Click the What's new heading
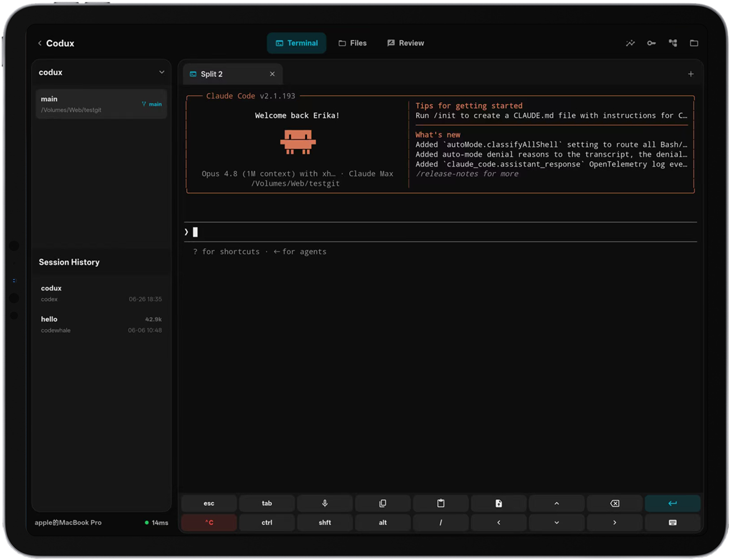The height and width of the screenshot is (560, 730). (438, 135)
